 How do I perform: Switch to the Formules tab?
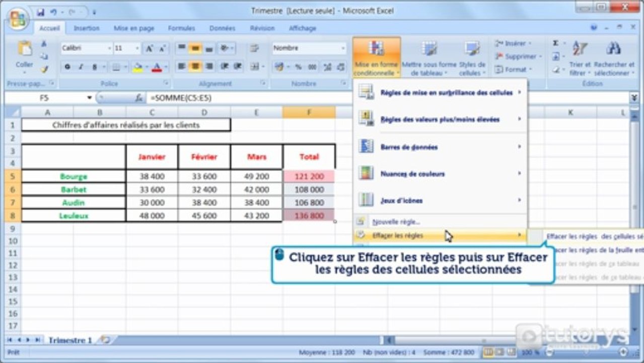[x=181, y=28]
